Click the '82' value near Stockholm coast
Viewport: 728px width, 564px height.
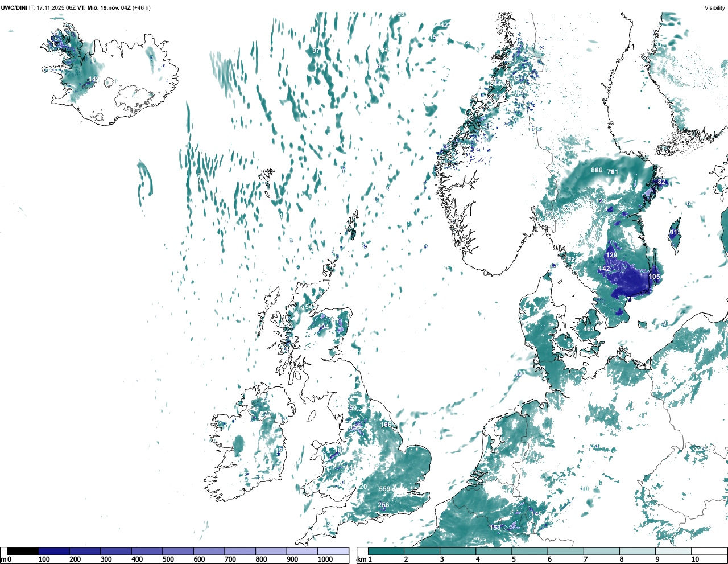[661, 182]
